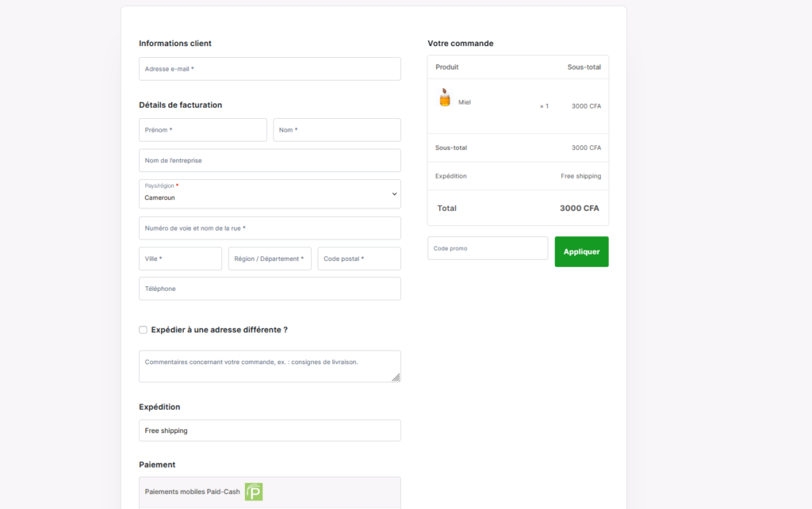Click the Paid-Cash payment logo icon

coord(253,492)
